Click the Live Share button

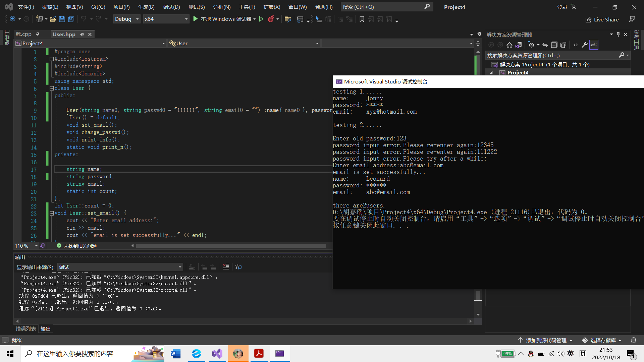[x=602, y=19]
